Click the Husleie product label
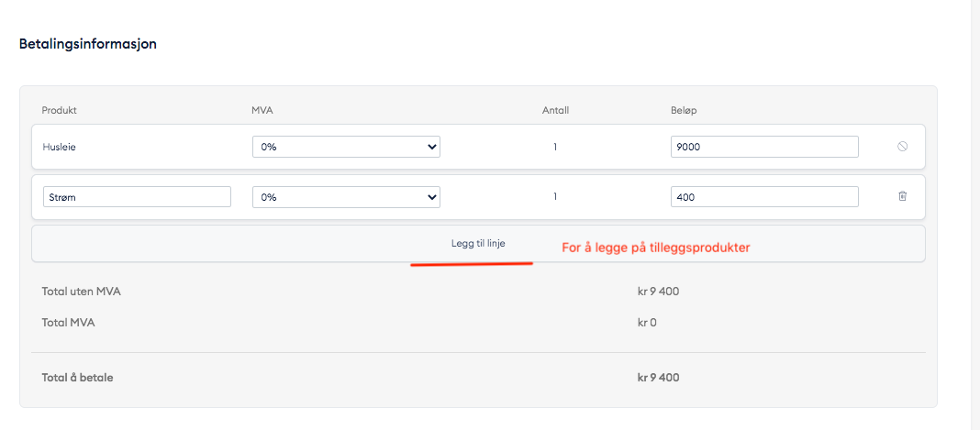Viewport: 980px width, 430px height. coord(59,147)
